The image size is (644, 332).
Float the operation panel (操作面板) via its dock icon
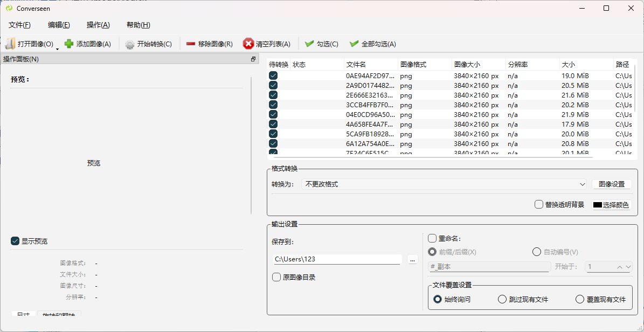253,59
